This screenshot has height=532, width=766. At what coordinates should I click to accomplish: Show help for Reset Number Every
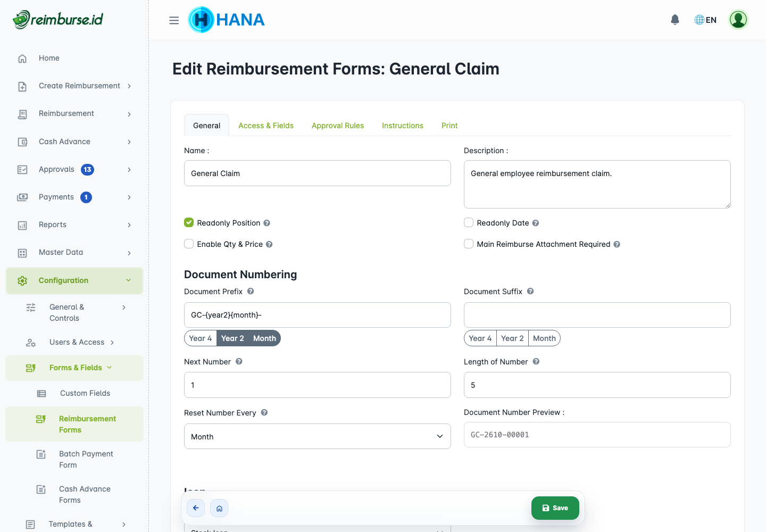[264, 412]
